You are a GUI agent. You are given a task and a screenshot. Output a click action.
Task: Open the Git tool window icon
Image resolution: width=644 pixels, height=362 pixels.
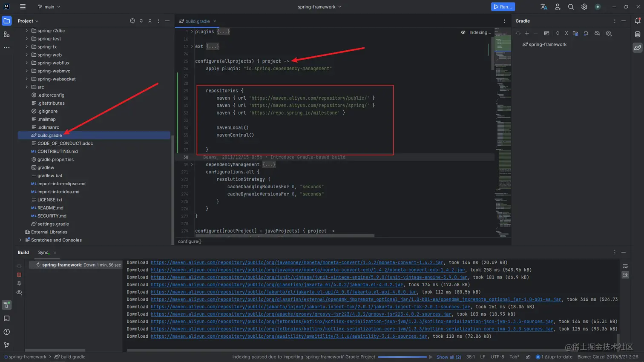coord(6,345)
